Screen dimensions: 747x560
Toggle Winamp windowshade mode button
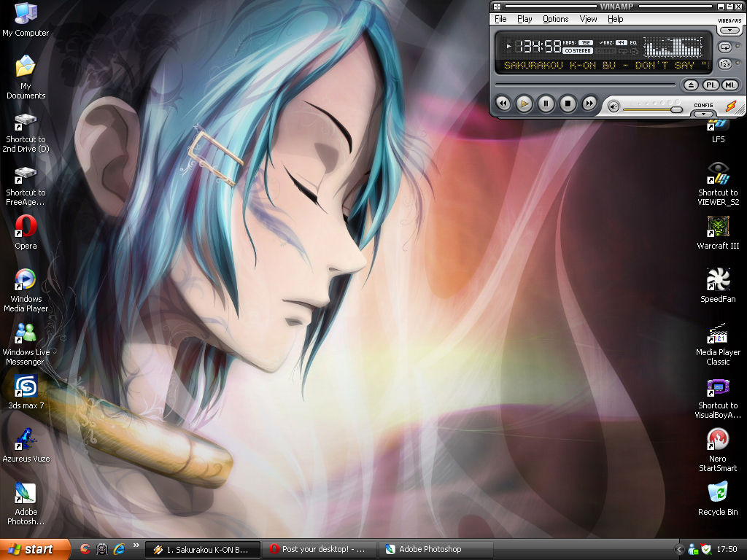(x=729, y=6)
